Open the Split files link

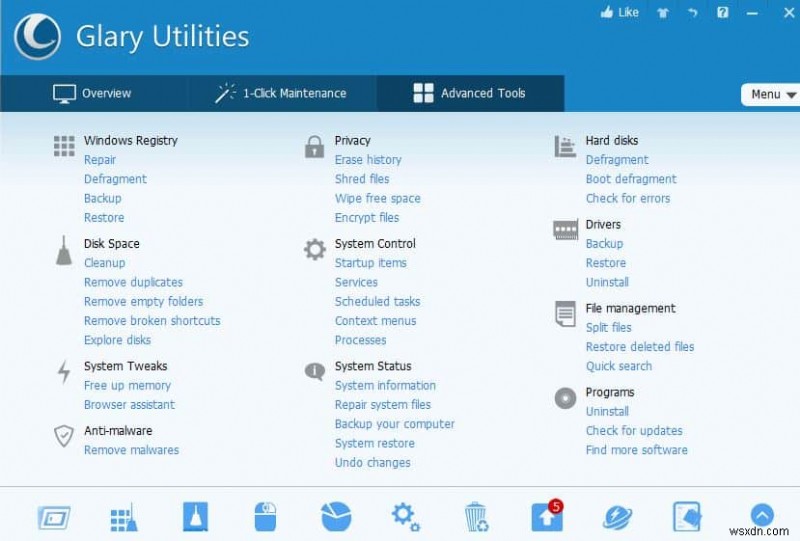coord(609,327)
